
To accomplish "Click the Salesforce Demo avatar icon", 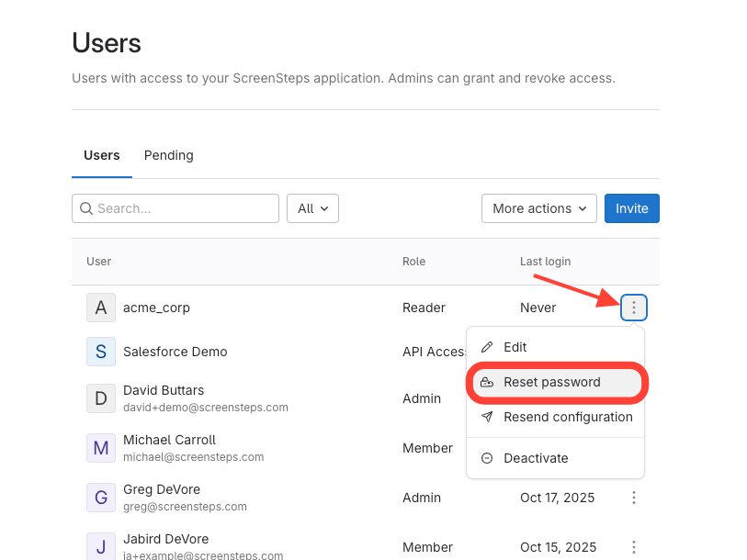I will pos(101,352).
